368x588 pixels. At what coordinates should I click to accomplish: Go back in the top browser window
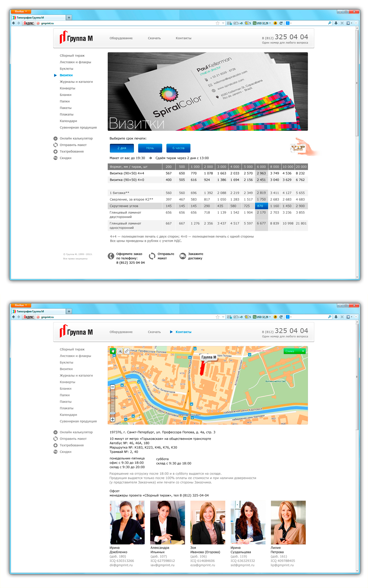(14, 23)
